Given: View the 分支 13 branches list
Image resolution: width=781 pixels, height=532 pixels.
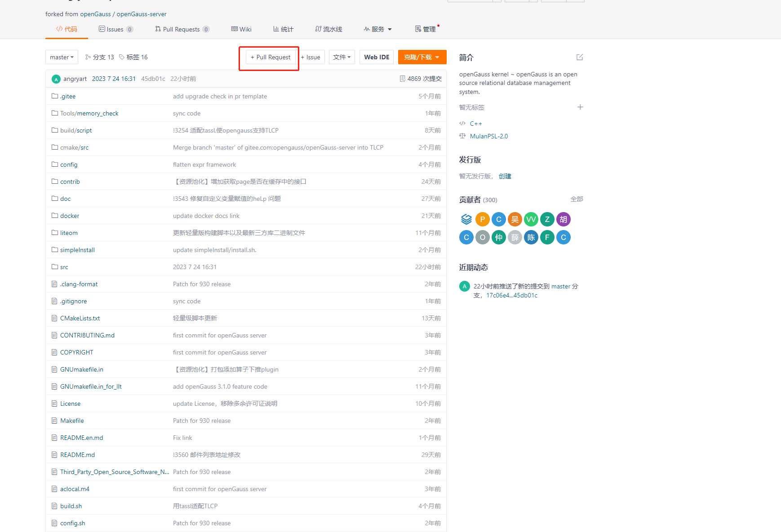Looking at the screenshot, I should point(99,57).
